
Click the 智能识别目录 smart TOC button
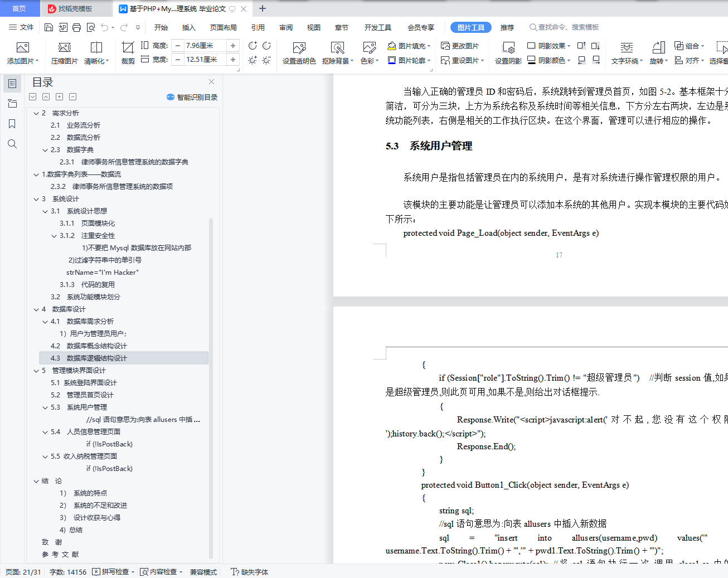point(192,97)
